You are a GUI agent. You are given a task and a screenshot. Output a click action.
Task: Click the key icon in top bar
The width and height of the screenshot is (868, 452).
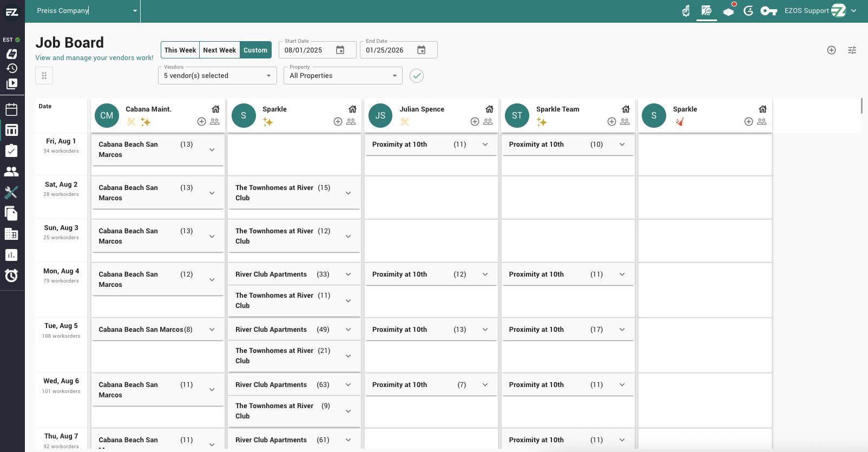pyautogui.click(x=768, y=11)
